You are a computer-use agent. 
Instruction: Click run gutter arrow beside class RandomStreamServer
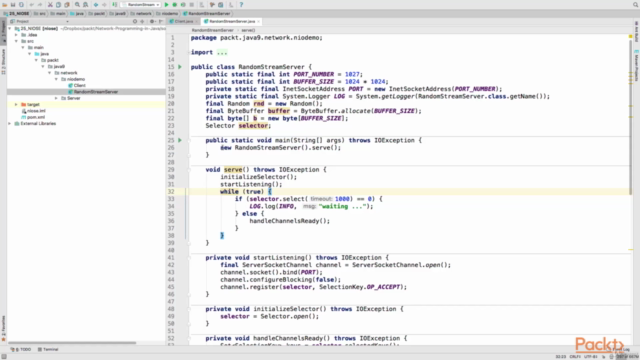click(x=180, y=67)
